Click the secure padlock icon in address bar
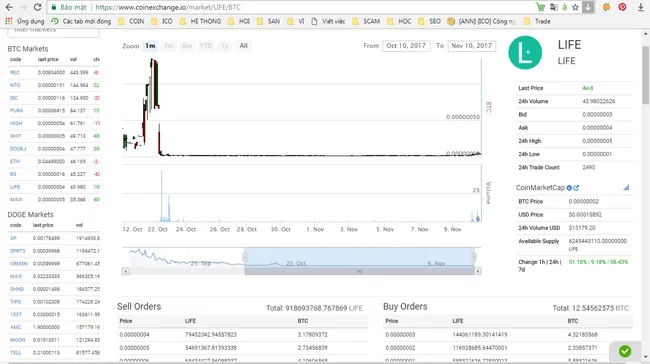The image size is (650, 364). [53, 7]
